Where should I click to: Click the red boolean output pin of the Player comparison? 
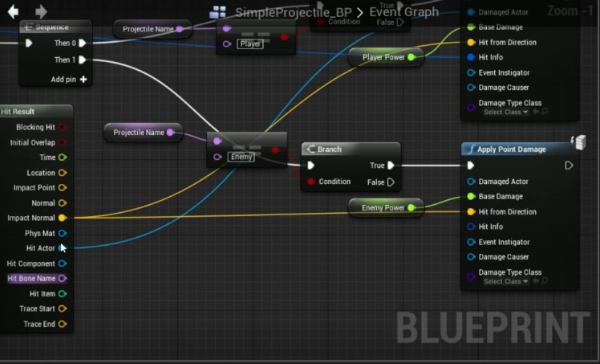[284, 37]
